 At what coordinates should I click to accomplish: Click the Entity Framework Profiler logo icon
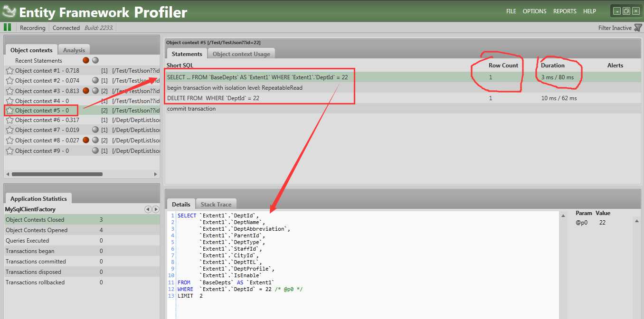click(9, 11)
